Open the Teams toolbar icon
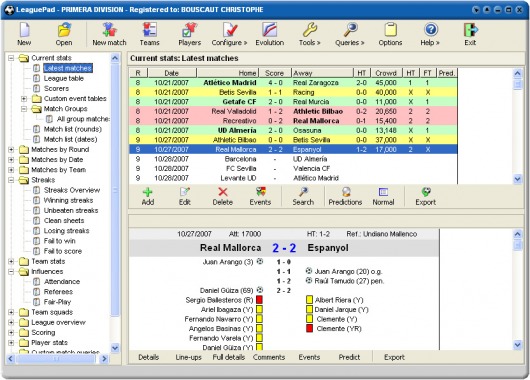The width and height of the screenshot is (530, 380). click(149, 34)
